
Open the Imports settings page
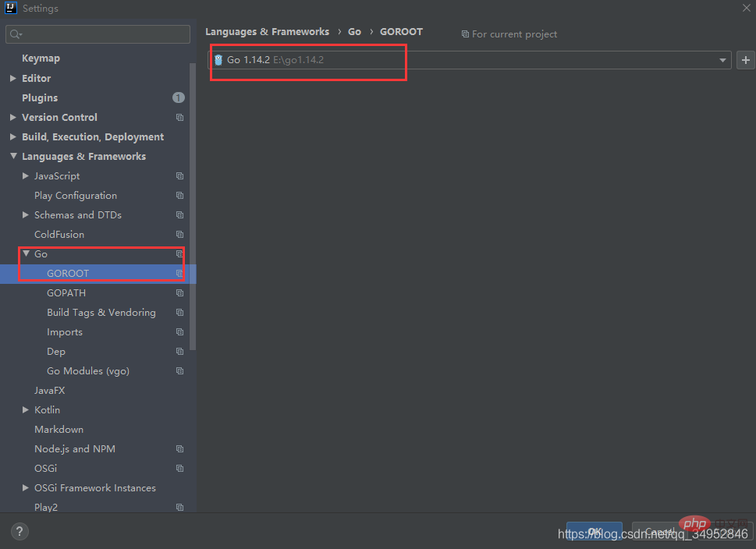coord(65,332)
